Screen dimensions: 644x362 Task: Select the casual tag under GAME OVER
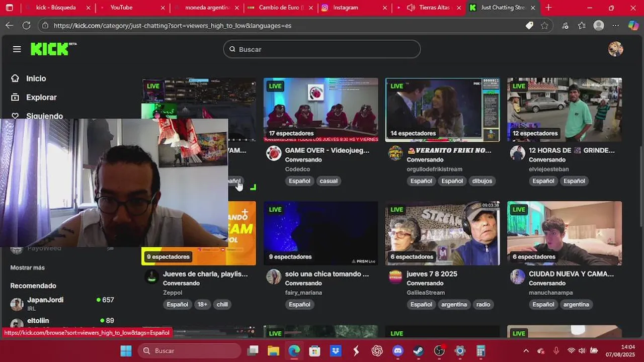point(329,181)
